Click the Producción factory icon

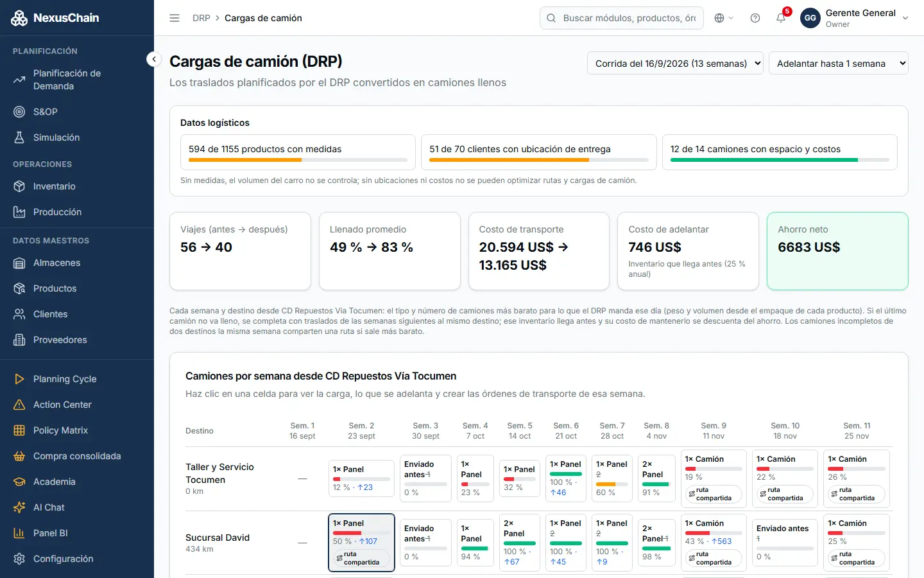[x=19, y=212]
